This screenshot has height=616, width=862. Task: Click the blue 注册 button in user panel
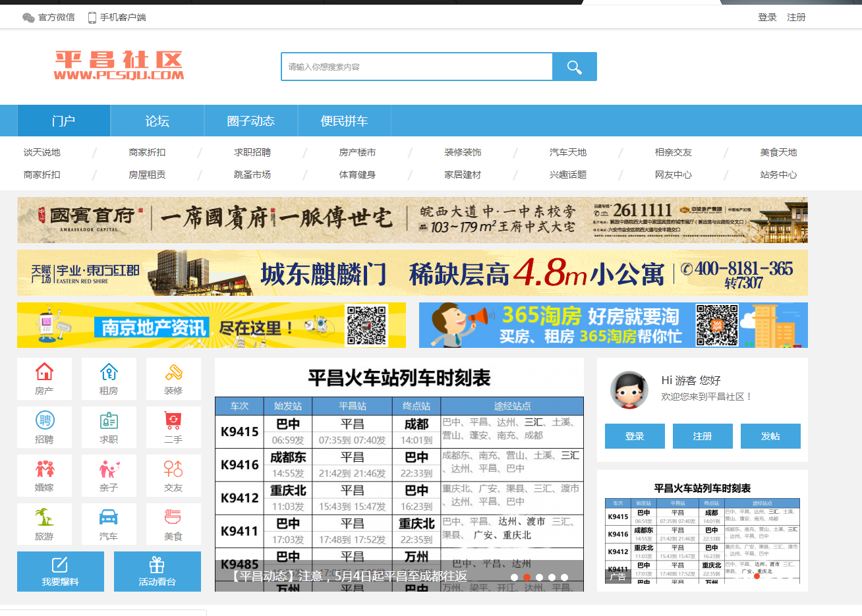[x=703, y=436]
